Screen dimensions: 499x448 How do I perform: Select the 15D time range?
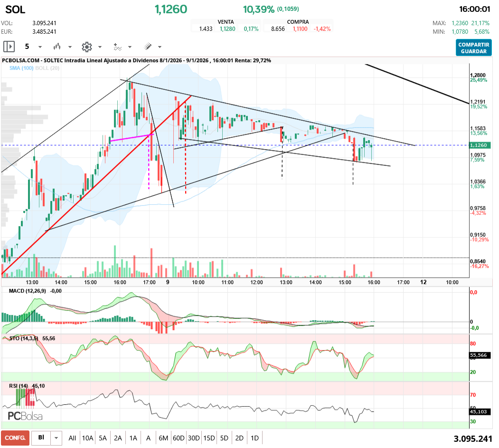(209, 438)
